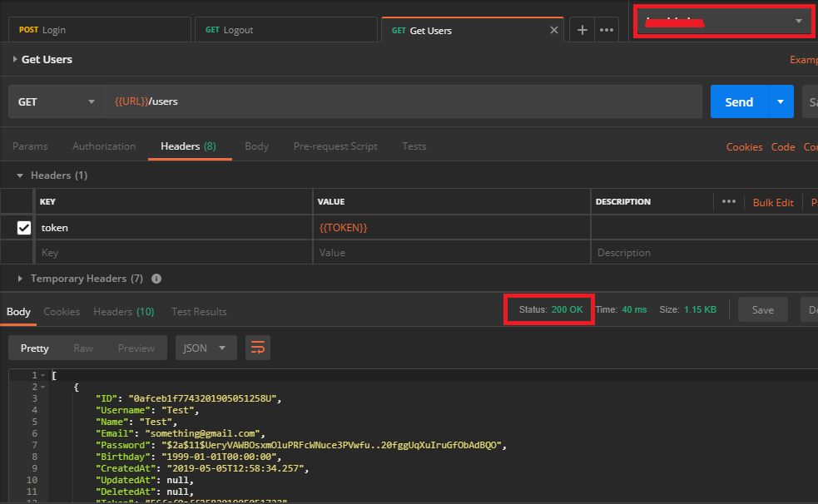Click the empty Value field in headers
Screen dimensions: 818x504
coord(452,253)
